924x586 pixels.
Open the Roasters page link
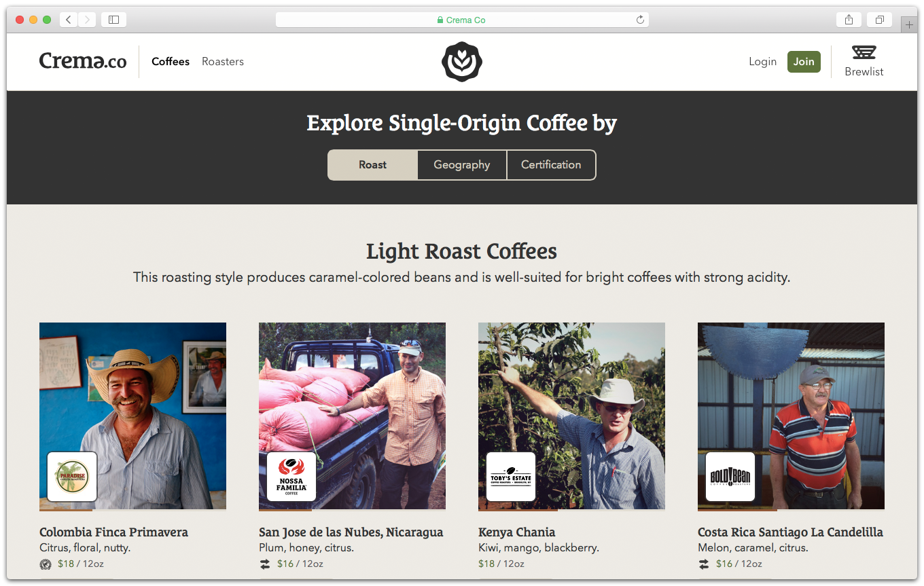coord(223,61)
